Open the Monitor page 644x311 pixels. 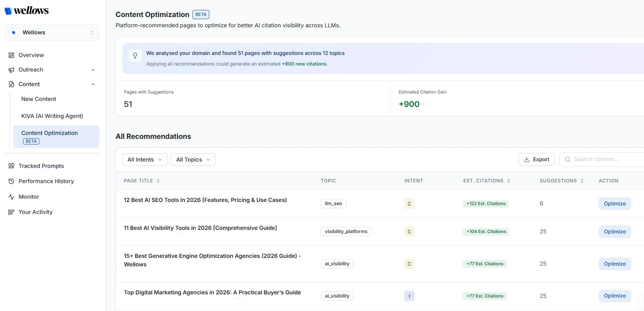pyautogui.click(x=29, y=197)
